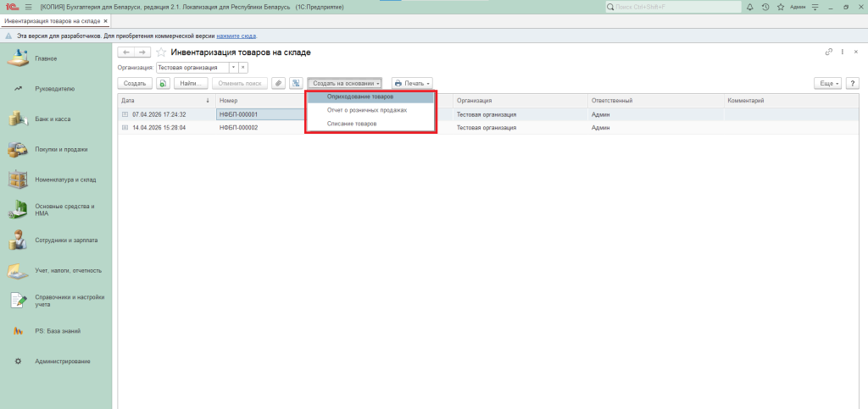Follow the нажмите сюда link
Screen dimensions: 868x409
tap(236, 36)
